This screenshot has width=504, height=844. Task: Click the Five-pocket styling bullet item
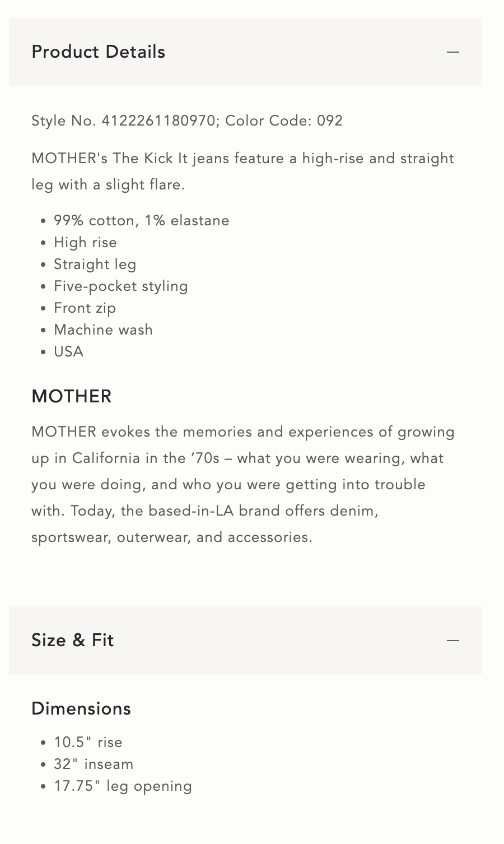click(120, 286)
